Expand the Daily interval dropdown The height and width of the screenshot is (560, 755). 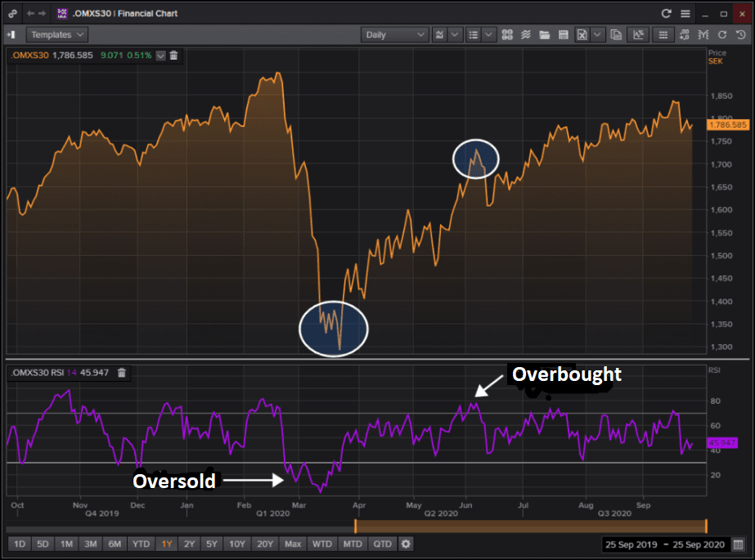(x=394, y=35)
